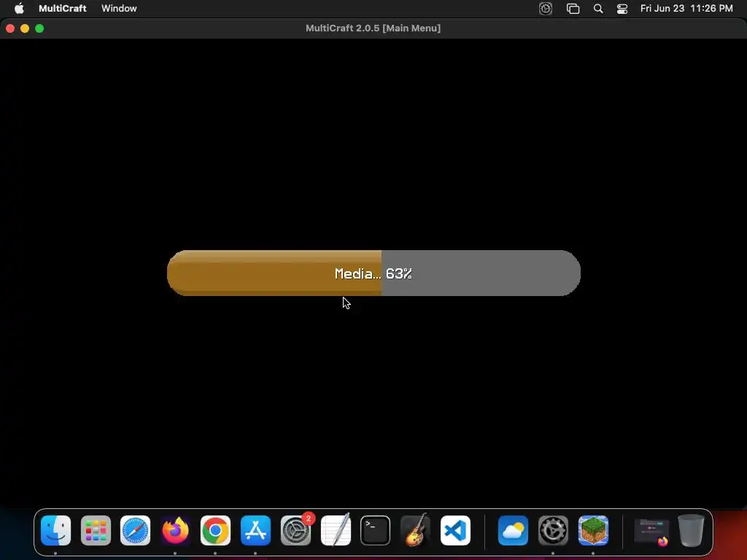Open the MultiCraft app menu
This screenshot has width=747, height=560.
(x=63, y=8)
